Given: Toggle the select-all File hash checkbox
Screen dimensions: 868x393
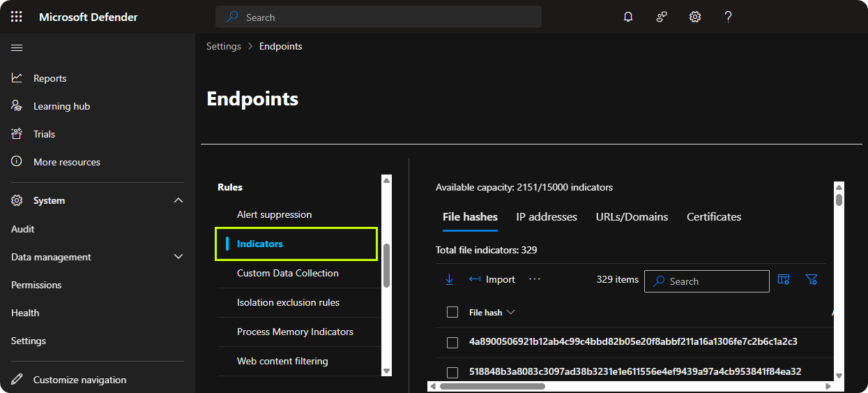Looking at the screenshot, I should pyautogui.click(x=452, y=312).
